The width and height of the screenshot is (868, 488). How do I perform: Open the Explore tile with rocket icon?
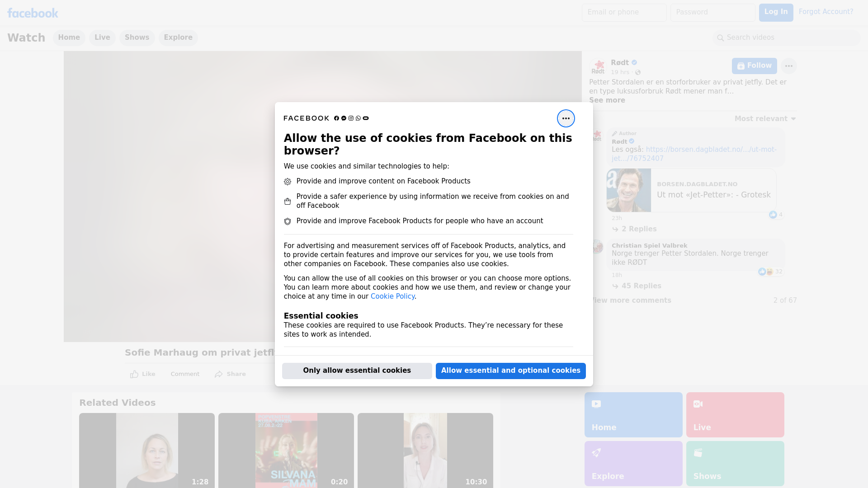(633, 464)
